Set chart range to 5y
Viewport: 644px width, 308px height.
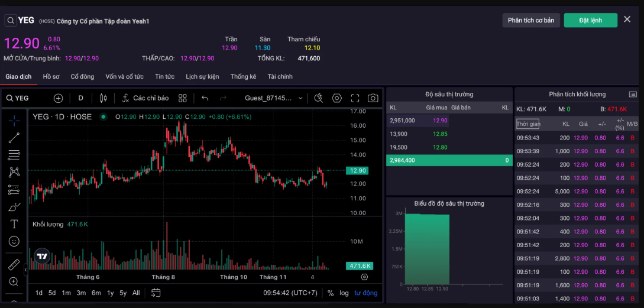[123, 293]
